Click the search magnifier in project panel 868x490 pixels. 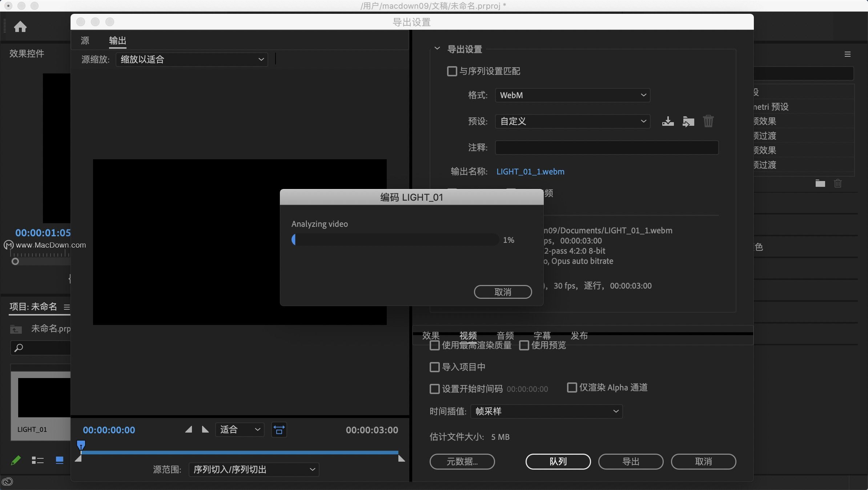[x=19, y=348]
